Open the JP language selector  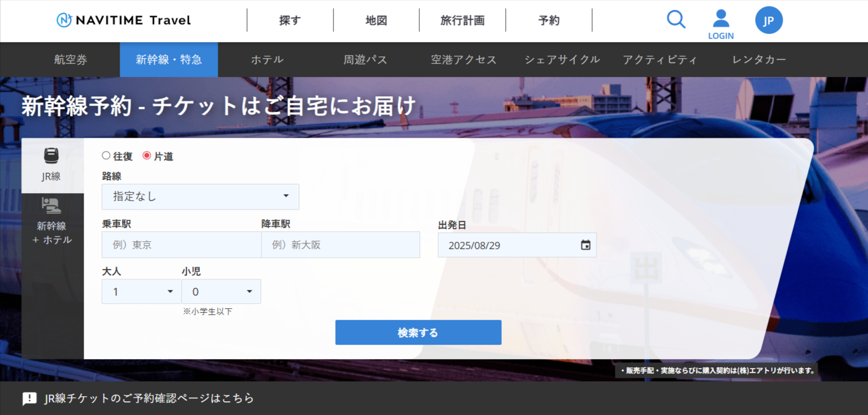(x=769, y=20)
